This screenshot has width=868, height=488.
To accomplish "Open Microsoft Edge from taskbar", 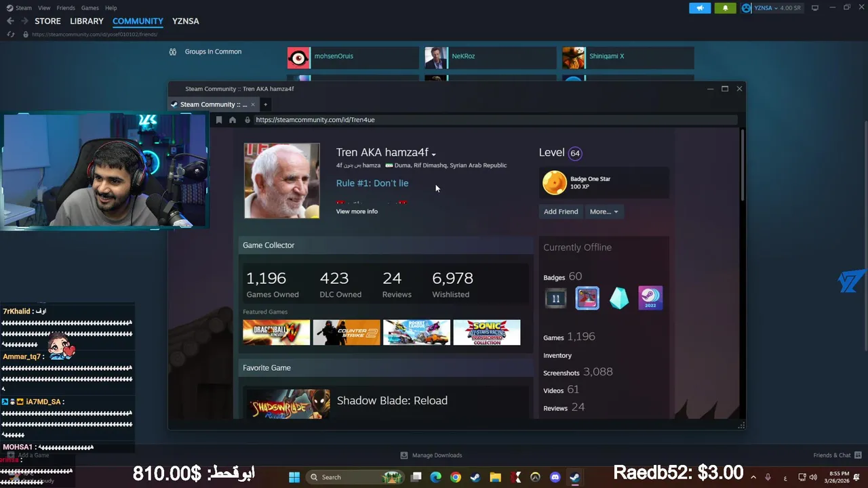I will click(436, 477).
